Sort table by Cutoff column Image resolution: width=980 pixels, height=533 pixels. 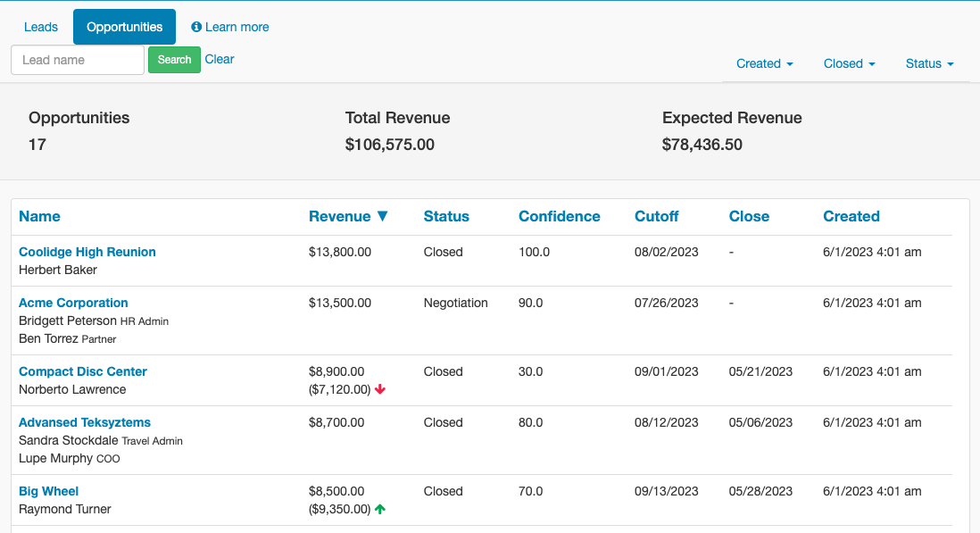[656, 216]
